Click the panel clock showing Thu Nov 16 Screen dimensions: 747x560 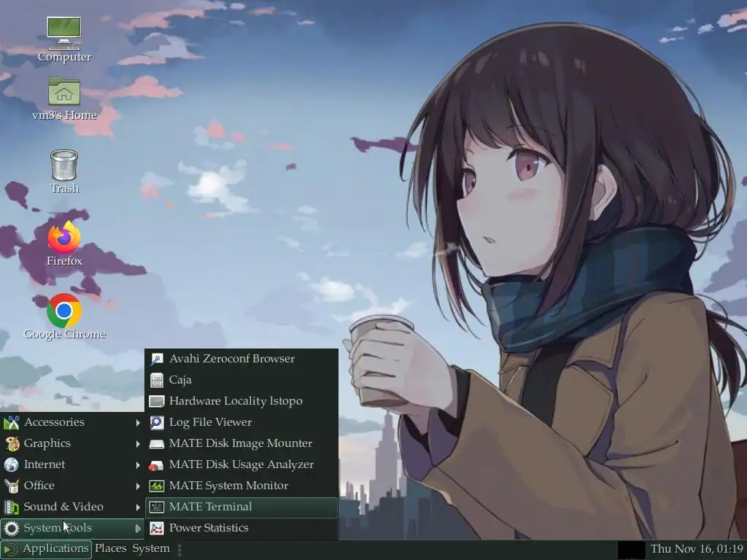[697, 549]
